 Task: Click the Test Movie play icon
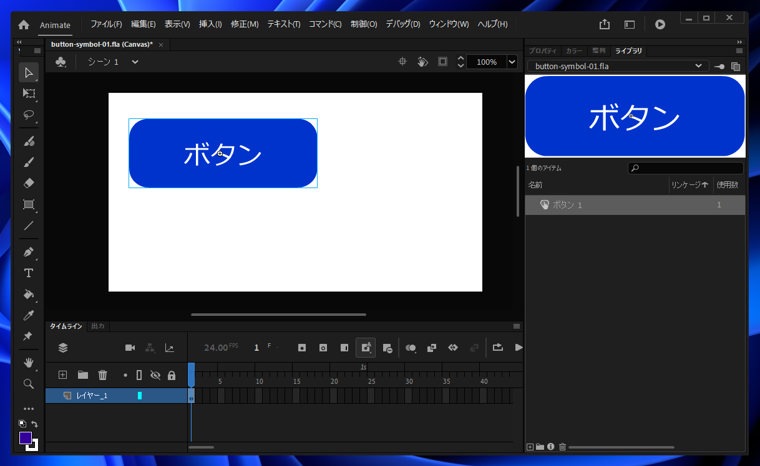click(660, 24)
